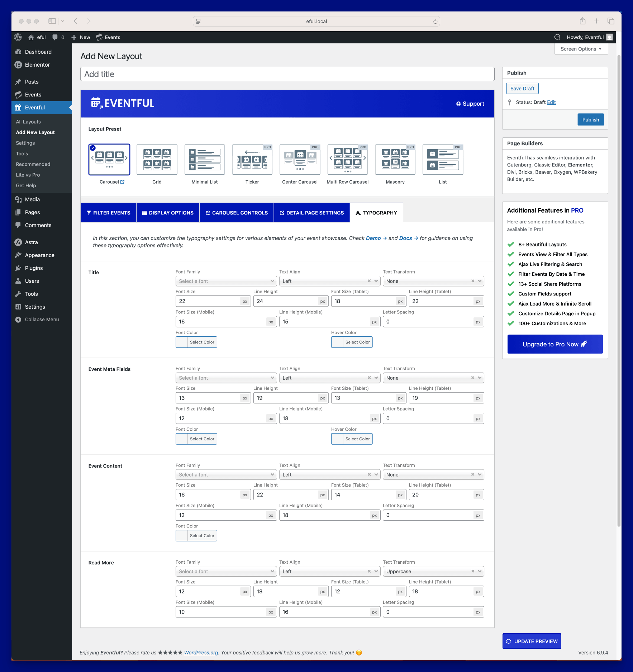The height and width of the screenshot is (672, 633).
Task: Select the Grid layout preset icon
Action: [x=157, y=160]
